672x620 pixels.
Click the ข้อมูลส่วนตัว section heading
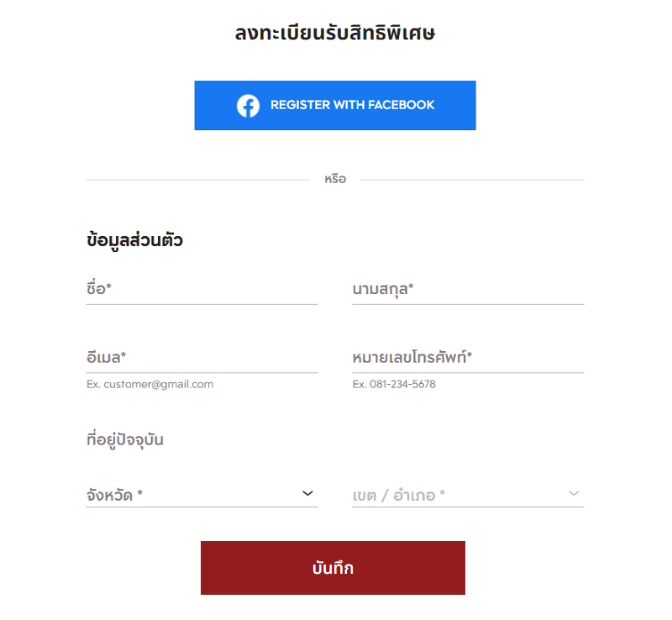click(x=134, y=240)
